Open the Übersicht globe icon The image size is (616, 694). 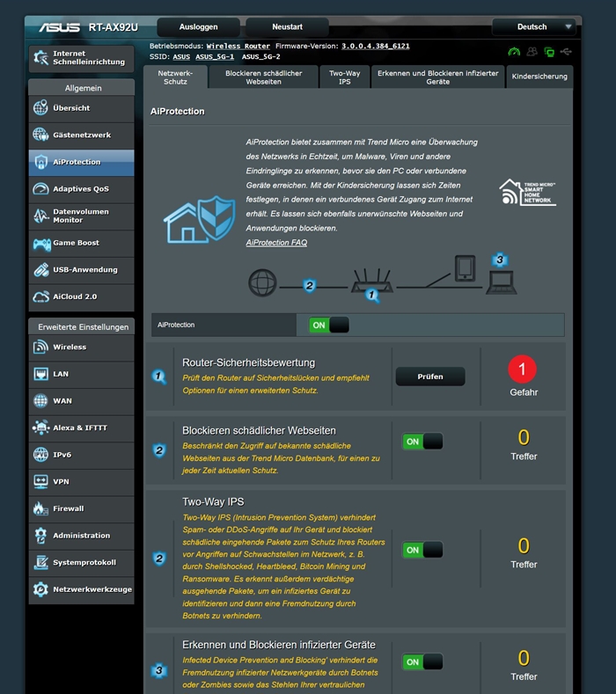point(40,107)
